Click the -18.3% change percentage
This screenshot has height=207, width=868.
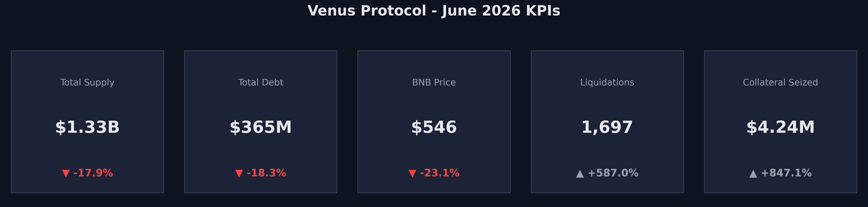(266, 173)
